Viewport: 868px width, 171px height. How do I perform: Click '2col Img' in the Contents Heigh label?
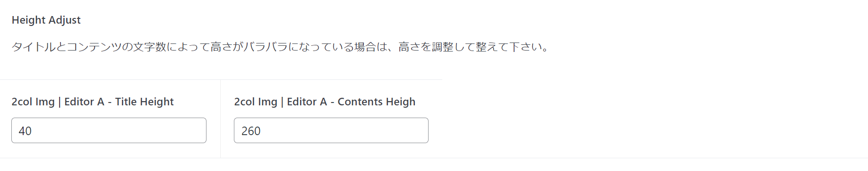[256, 102]
